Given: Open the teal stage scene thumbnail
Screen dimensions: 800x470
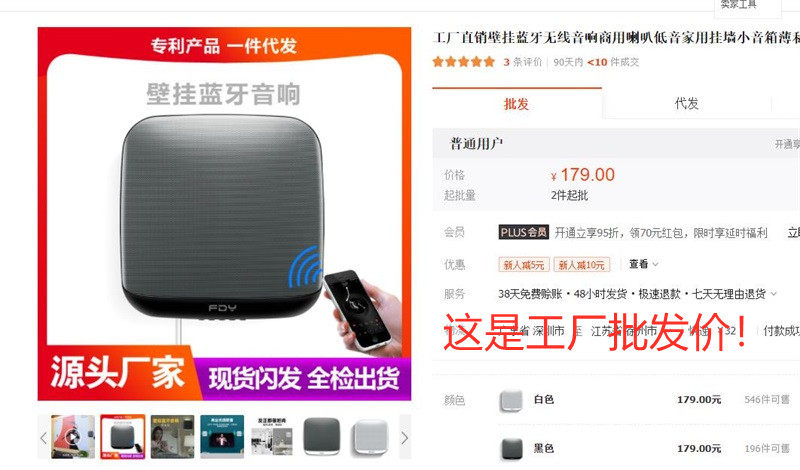Looking at the screenshot, I should pos(222,437).
